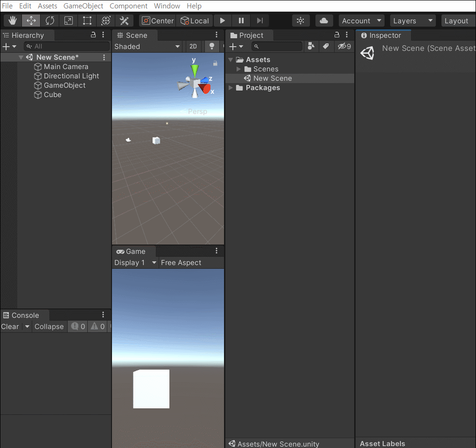Expand the Packages folder
The height and width of the screenshot is (448, 476).
(x=231, y=88)
